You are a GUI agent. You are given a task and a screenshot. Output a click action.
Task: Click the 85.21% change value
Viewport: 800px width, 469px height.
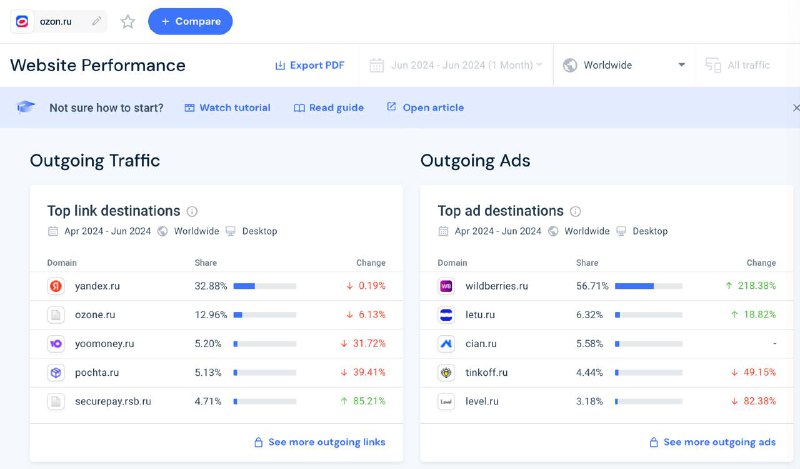click(x=369, y=401)
